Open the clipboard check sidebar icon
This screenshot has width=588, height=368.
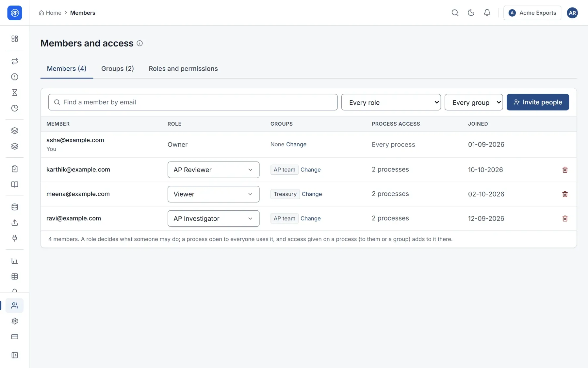coord(15,169)
